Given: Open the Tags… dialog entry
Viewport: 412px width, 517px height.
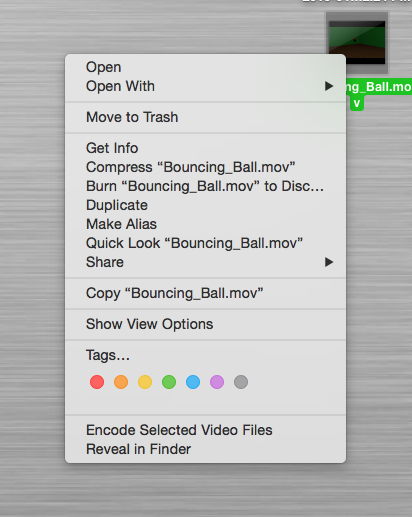Looking at the screenshot, I should pyautogui.click(x=205, y=355).
